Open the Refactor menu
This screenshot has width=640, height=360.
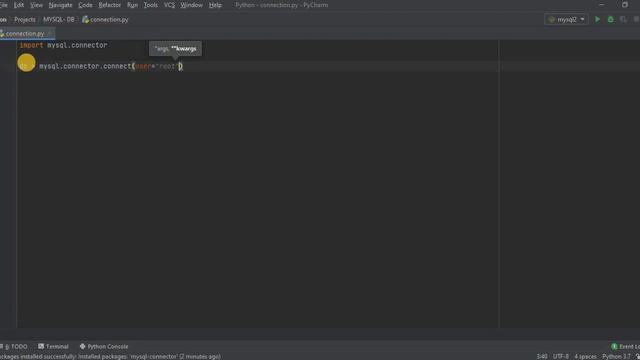coord(109,5)
